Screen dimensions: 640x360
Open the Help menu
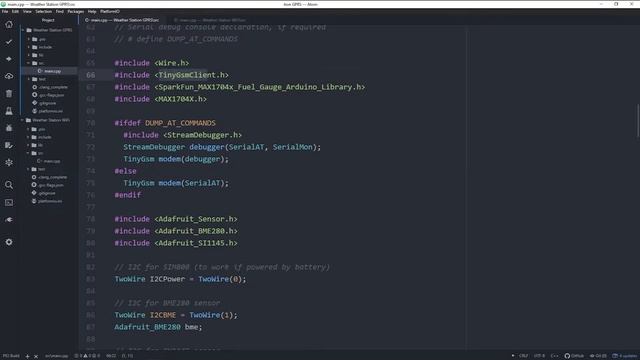92,11
